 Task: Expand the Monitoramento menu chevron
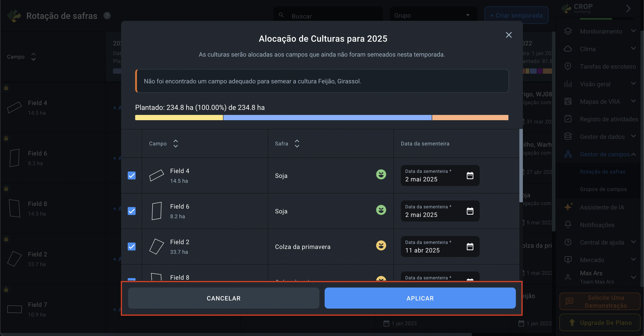[x=633, y=31]
